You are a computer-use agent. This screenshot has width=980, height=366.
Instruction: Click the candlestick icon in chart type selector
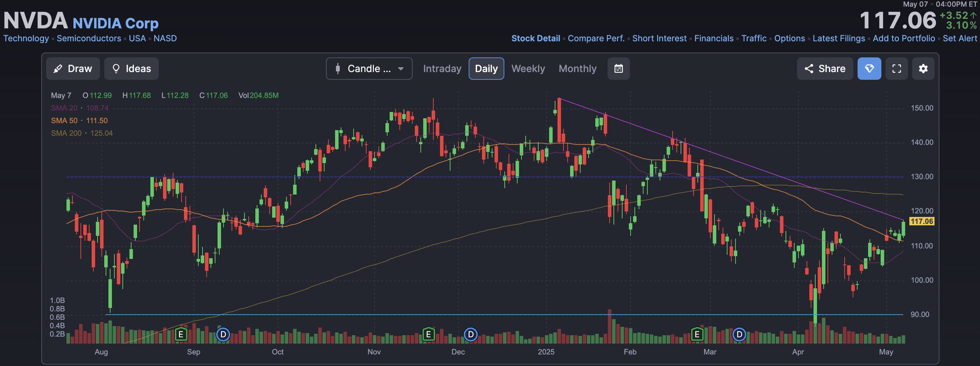tap(338, 69)
